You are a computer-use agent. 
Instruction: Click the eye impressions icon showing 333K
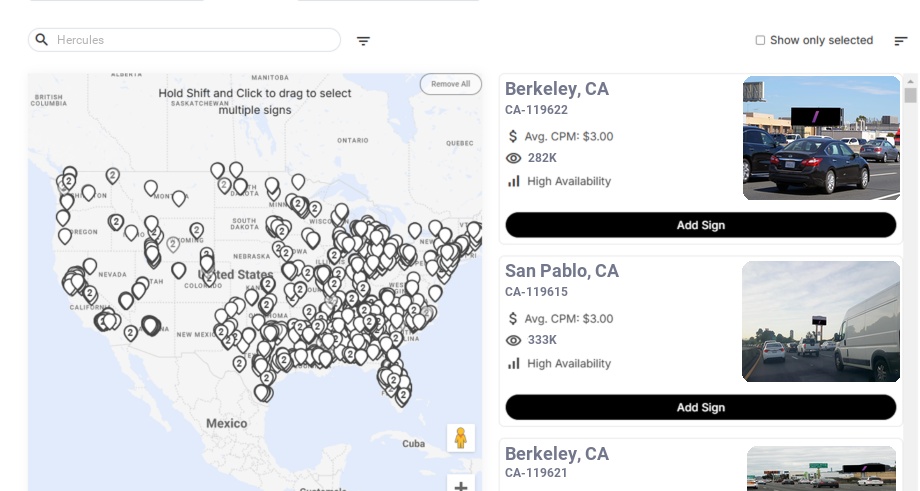tap(514, 340)
